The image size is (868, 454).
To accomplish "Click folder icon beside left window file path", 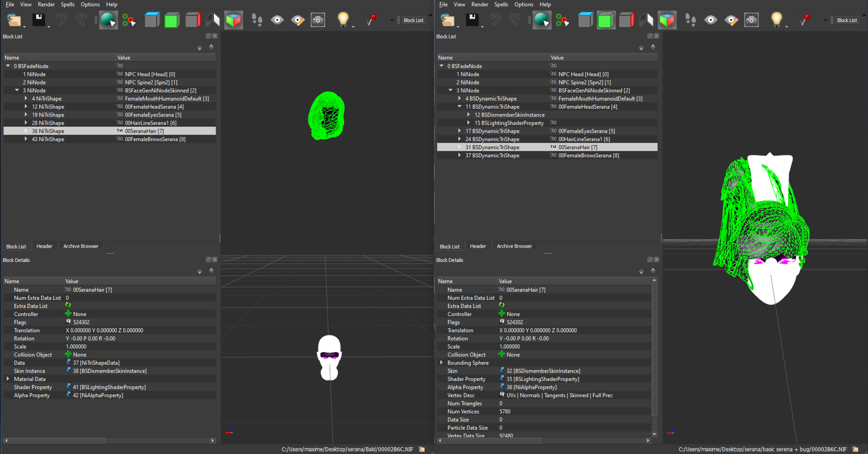I will point(422,449).
